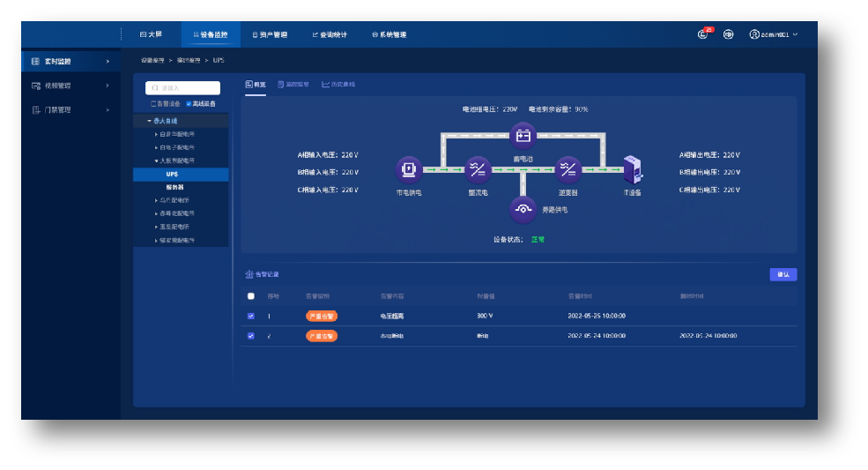Click the battery (蓄电池) icon in the diagram
868x470 pixels.
pyautogui.click(x=523, y=135)
